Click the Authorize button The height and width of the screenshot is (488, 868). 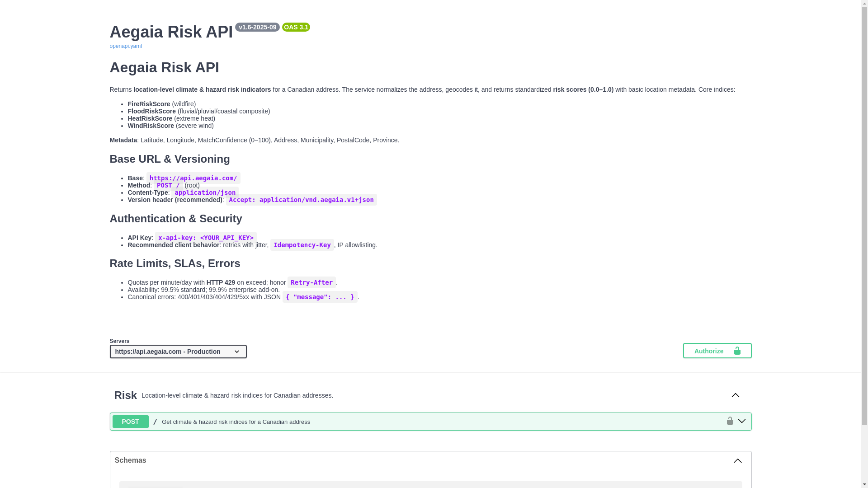tap(717, 351)
